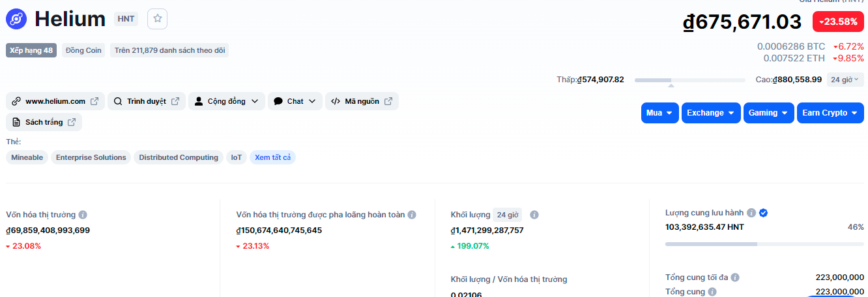Click volume value ₫1,471,299,287,757
The image size is (868, 297).
click(x=487, y=230)
